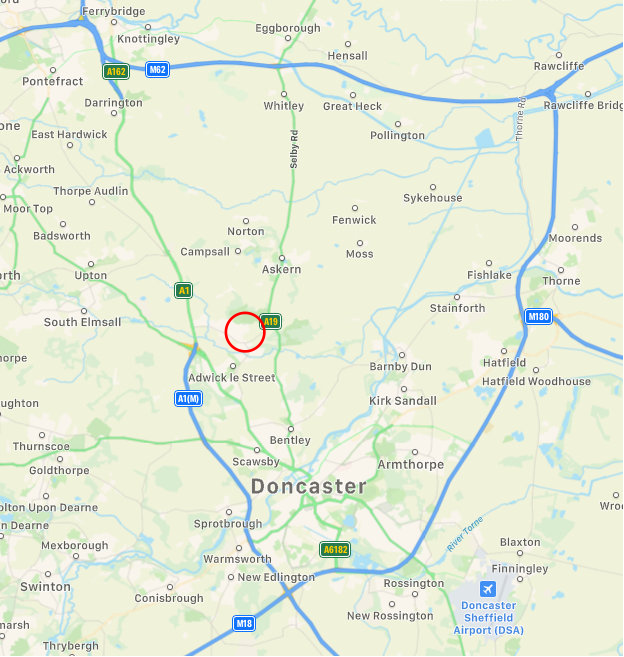Select the green A1 road badge
The image size is (624, 657).
(x=184, y=290)
